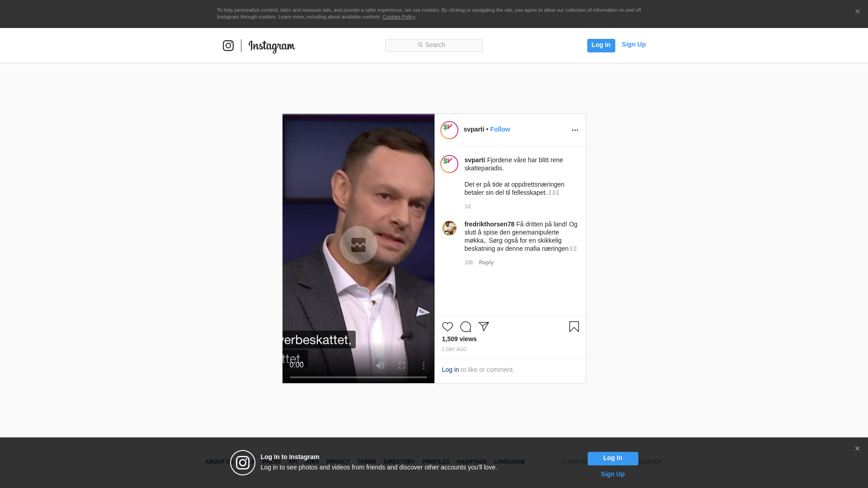868x488 pixels.
Task: Click the broken-image play icon on video
Action: tap(359, 245)
